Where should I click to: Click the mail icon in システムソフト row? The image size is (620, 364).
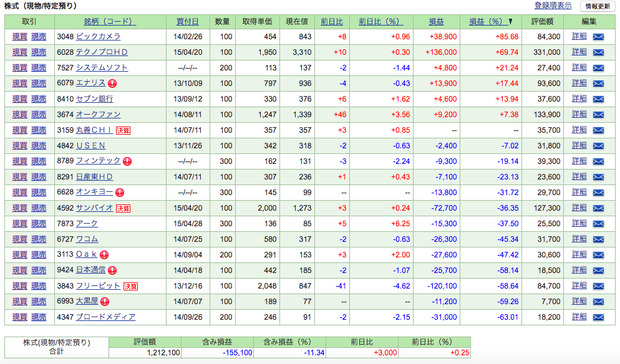[x=598, y=68]
